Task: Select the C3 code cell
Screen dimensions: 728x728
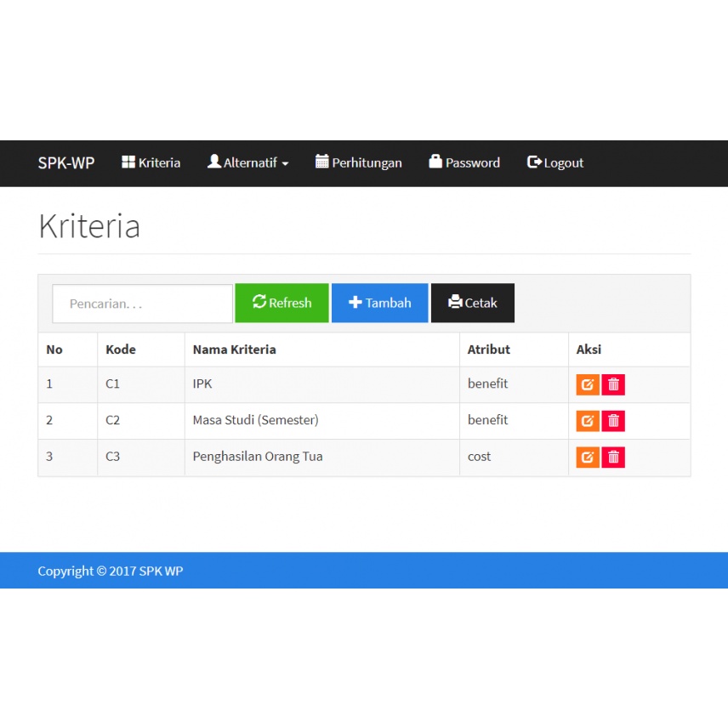Action: coord(113,457)
